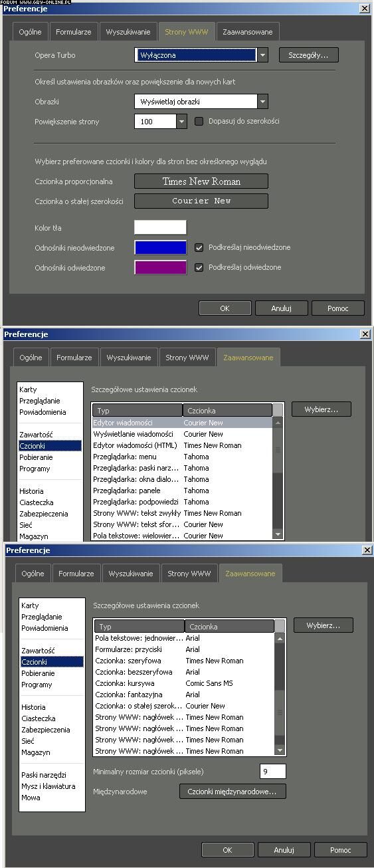Select the Pola tekstowe: jednowier… row
The height and width of the screenshot is (868, 374).
click(184, 638)
